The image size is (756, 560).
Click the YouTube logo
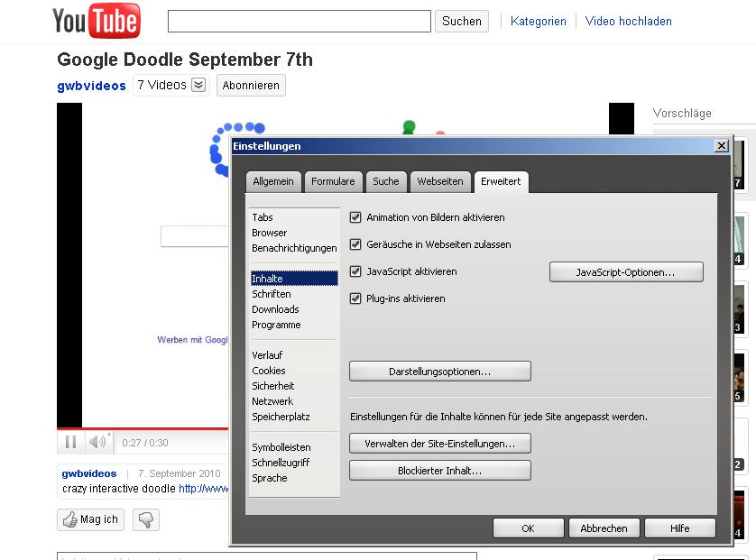tap(97, 21)
